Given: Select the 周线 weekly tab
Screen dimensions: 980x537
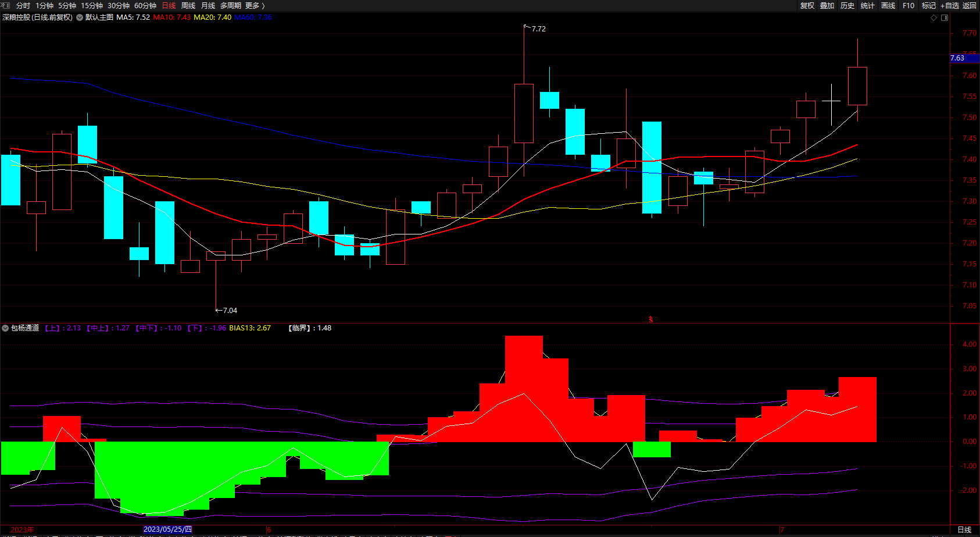Looking at the screenshot, I should coord(188,5).
